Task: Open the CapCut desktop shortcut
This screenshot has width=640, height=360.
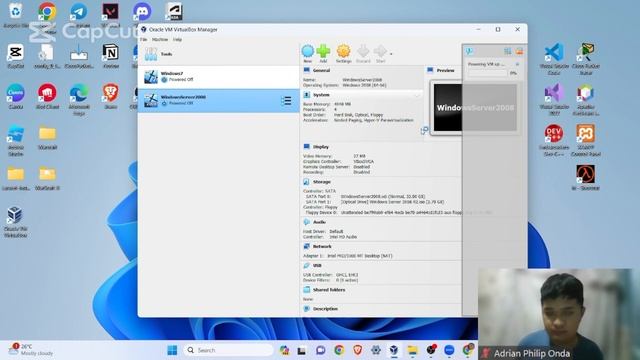Action: click(16, 56)
